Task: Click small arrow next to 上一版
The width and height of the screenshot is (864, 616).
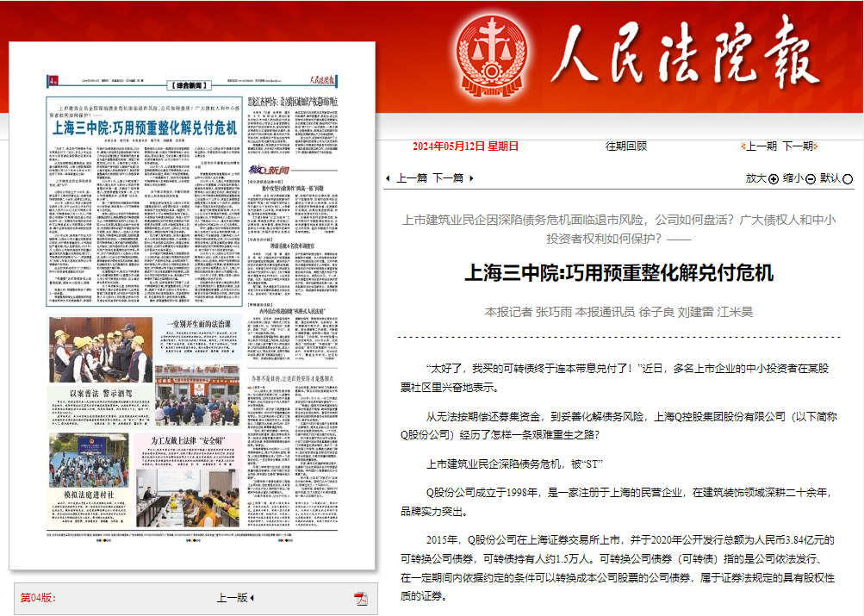Action: [x=252, y=598]
